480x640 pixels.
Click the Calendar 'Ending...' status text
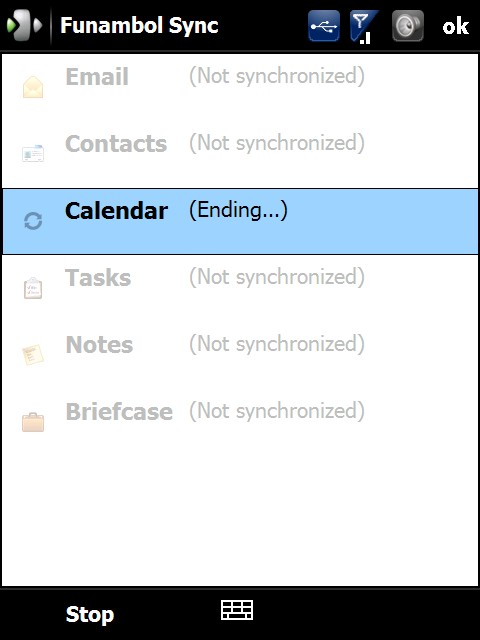pyautogui.click(x=238, y=211)
